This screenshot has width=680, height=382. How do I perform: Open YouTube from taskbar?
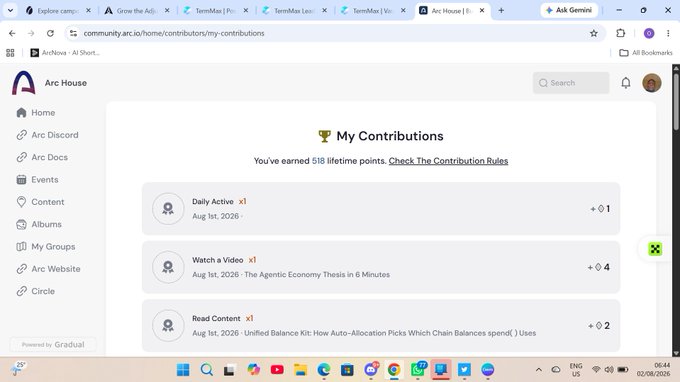[x=277, y=370]
